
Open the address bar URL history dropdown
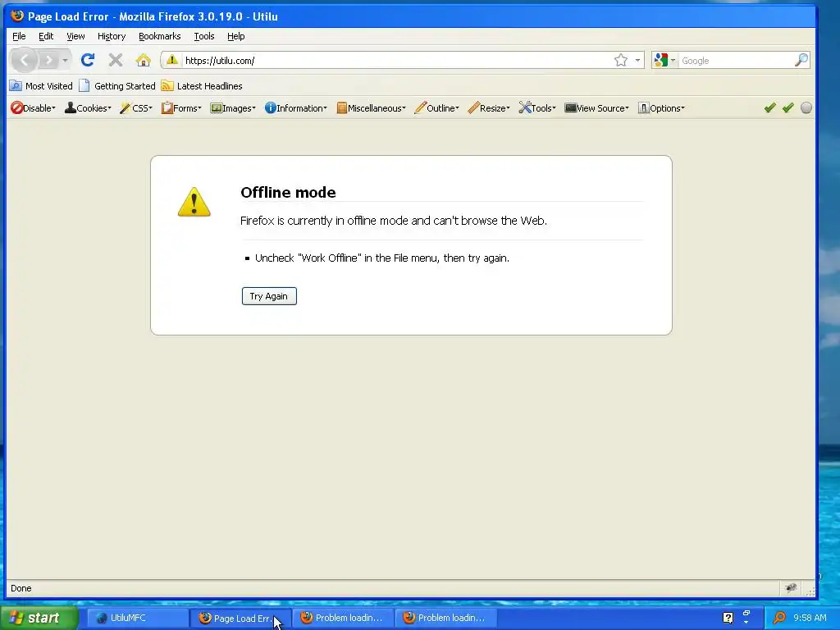[637, 60]
